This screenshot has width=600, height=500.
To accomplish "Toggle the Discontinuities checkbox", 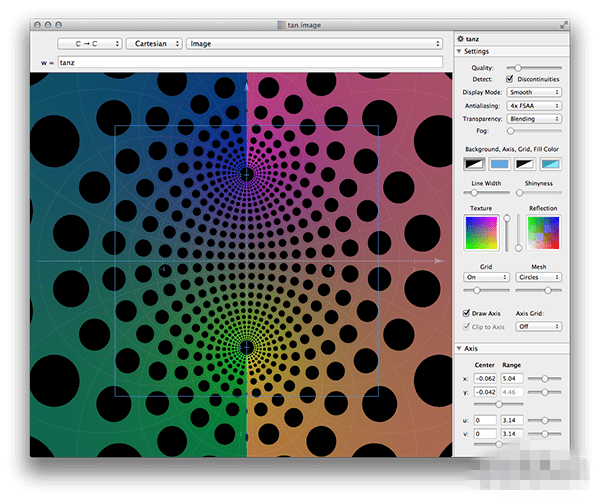I will pyautogui.click(x=511, y=78).
